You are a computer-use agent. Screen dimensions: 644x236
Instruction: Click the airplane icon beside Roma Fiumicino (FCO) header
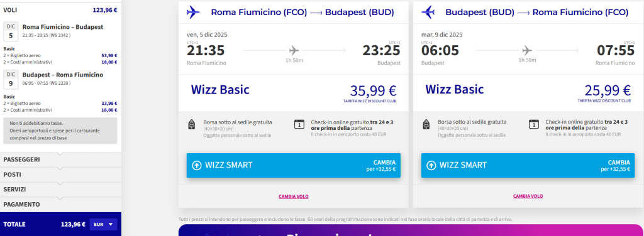[193, 13]
